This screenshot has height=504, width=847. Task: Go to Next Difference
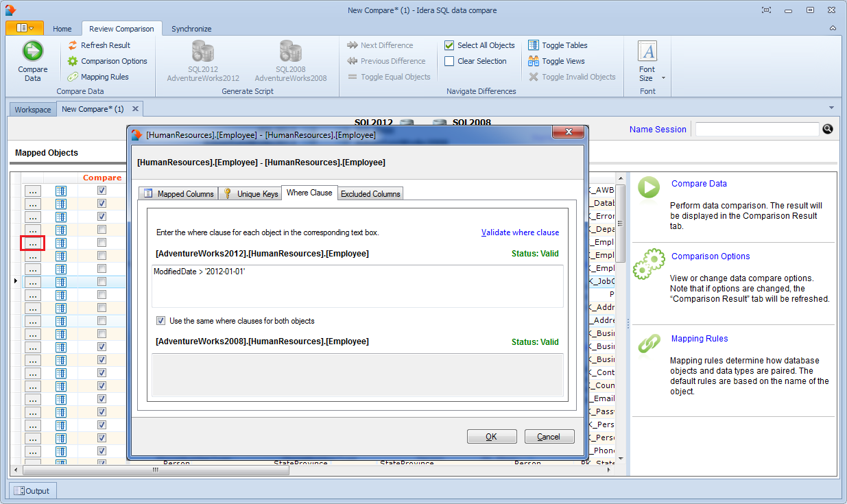380,45
